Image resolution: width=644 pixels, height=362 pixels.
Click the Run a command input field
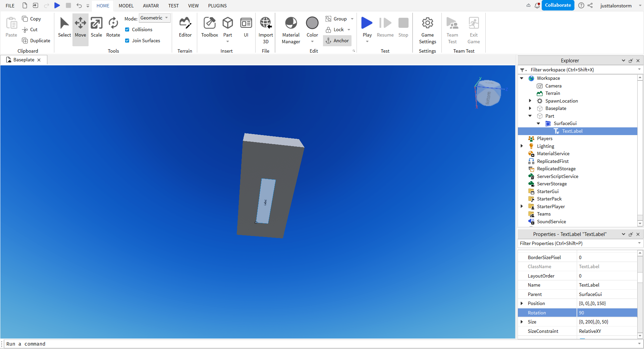pos(134,344)
